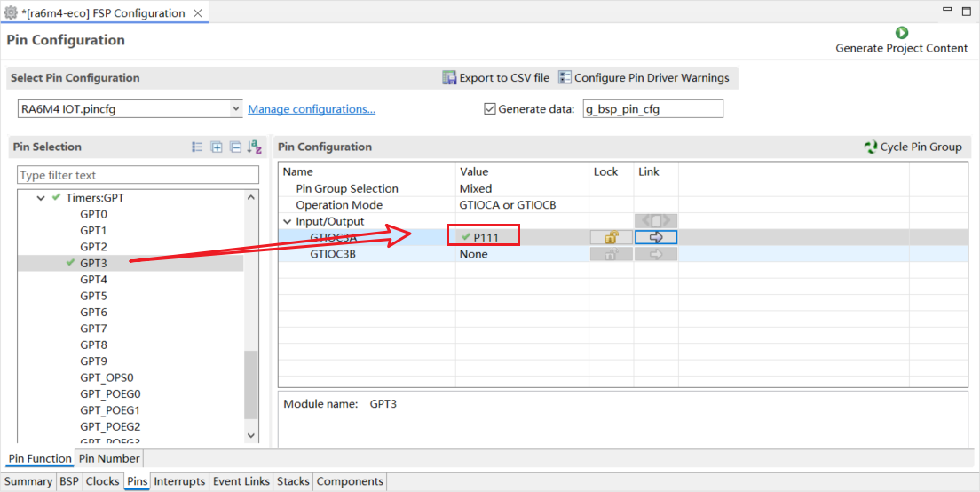Expand all items in Pin Selection tree
The image size is (980, 492).
[x=217, y=147]
